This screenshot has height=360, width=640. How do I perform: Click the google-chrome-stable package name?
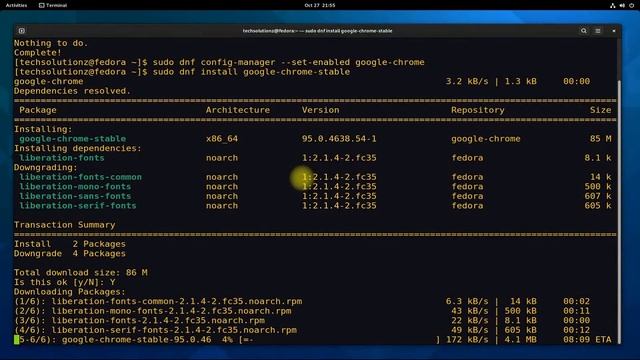click(73, 139)
